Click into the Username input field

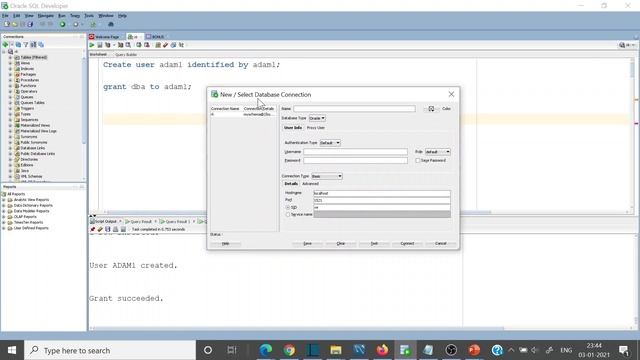pos(355,152)
